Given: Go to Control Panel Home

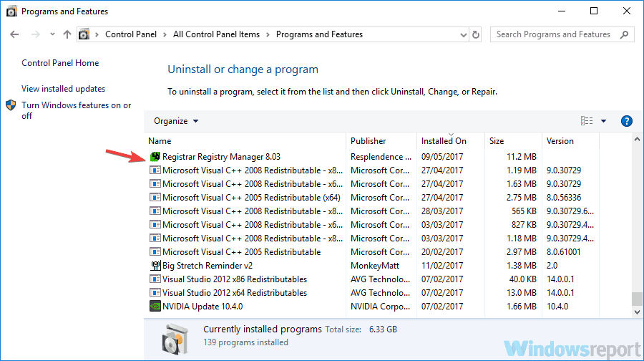Looking at the screenshot, I should tap(60, 63).
